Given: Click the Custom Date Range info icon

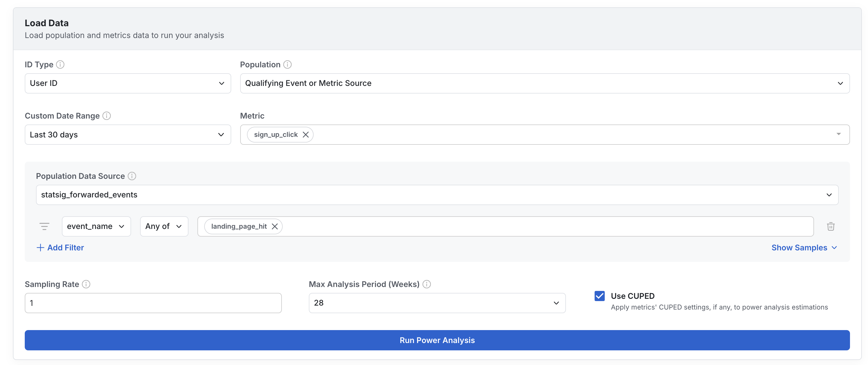Looking at the screenshot, I should (x=107, y=116).
